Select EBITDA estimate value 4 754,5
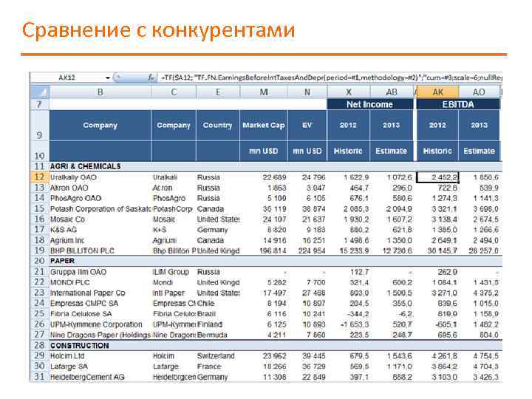Viewport: 532px width, 399px height. click(x=479, y=356)
